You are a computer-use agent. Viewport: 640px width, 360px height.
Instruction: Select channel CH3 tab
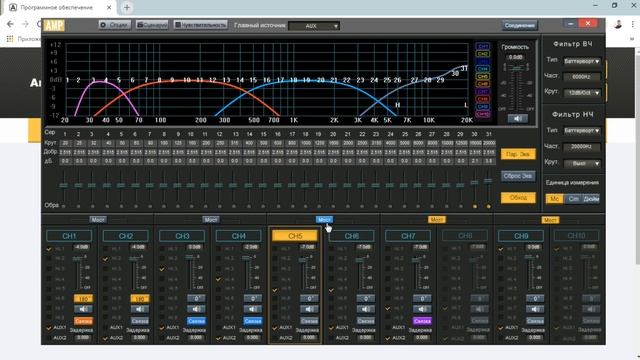click(182, 236)
